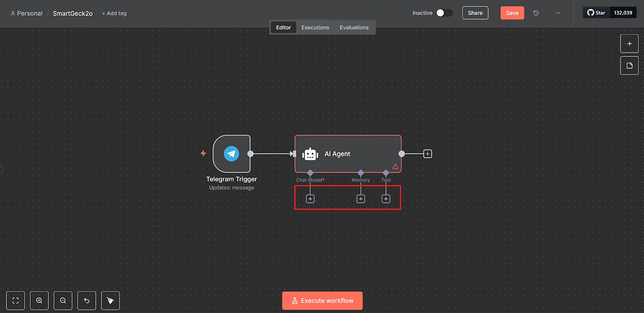
Task: Open the three-dot workflow options menu
Action: tap(558, 12)
